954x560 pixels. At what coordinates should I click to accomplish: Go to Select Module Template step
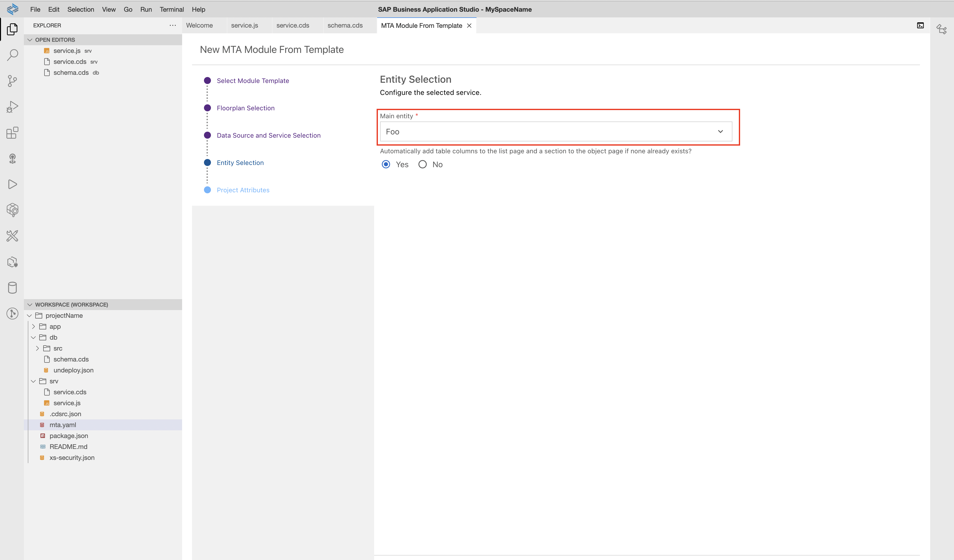[x=253, y=81]
